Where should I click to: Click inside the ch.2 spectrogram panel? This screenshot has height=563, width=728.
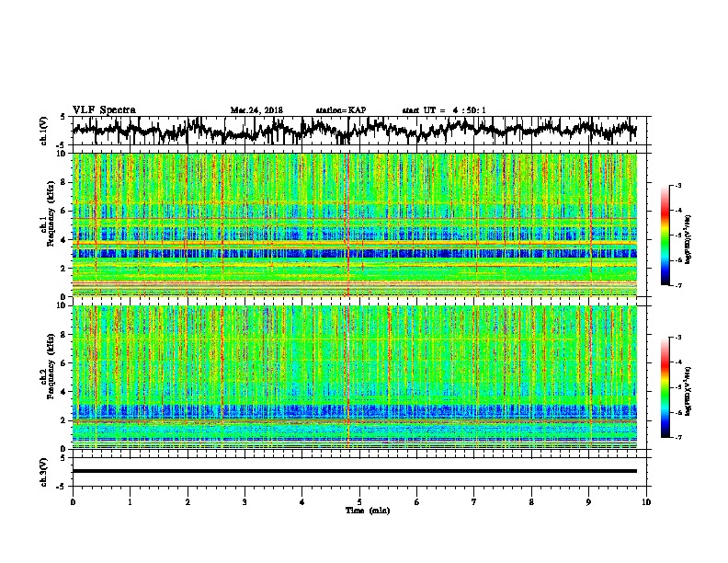point(354,377)
